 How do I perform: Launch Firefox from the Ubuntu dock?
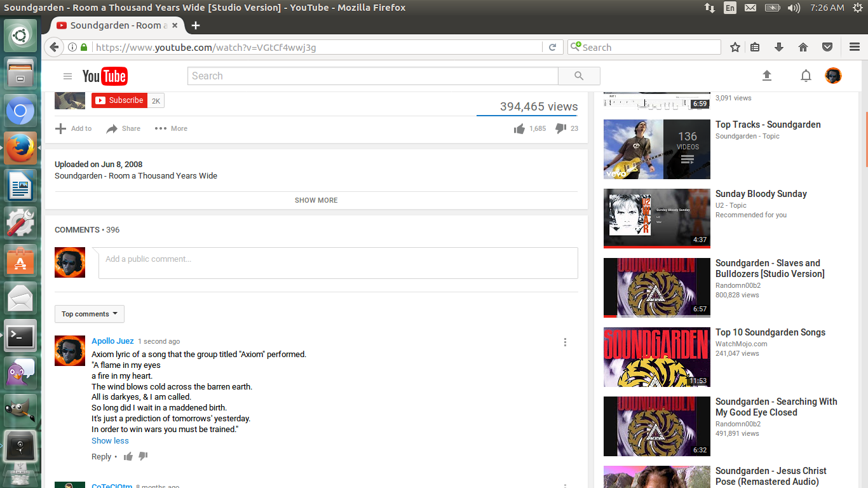[x=20, y=149]
